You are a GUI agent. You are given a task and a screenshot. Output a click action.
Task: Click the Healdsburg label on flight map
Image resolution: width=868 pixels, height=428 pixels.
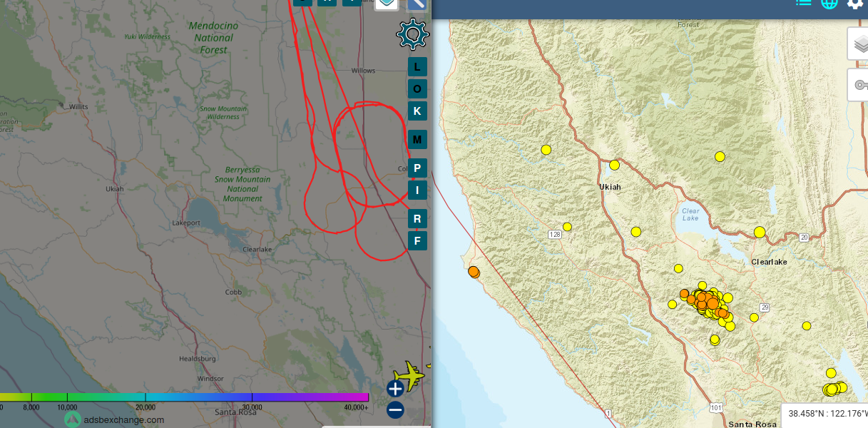pyautogui.click(x=198, y=358)
